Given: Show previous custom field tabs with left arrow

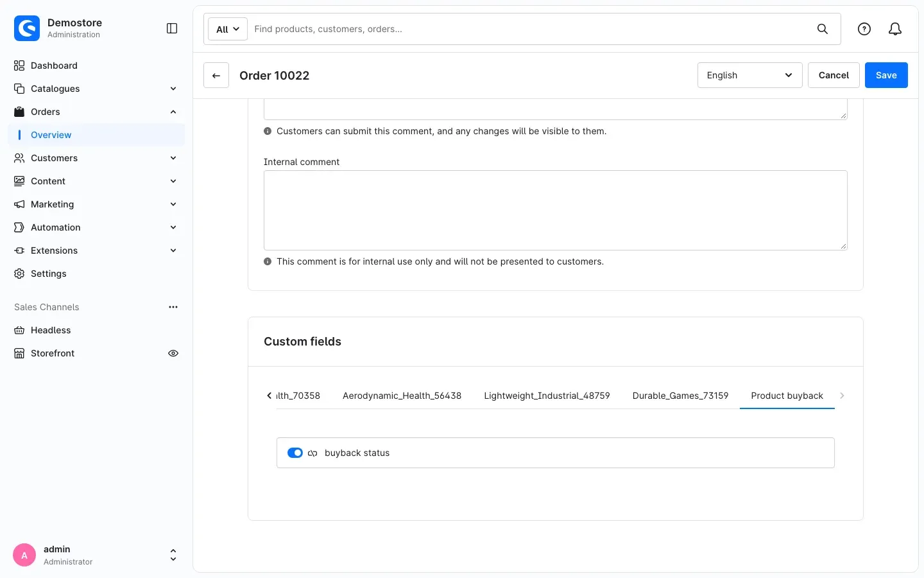Looking at the screenshot, I should pyautogui.click(x=269, y=396).
